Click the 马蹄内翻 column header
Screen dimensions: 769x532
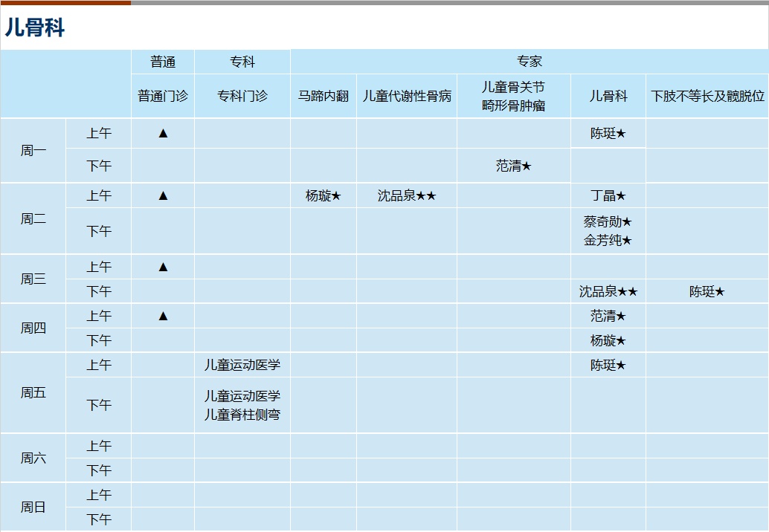[x=324, y=96]
